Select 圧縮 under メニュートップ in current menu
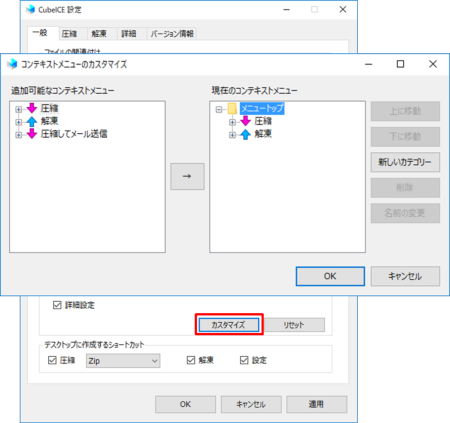This screenshot has height=423, width=450. point(263,121)
